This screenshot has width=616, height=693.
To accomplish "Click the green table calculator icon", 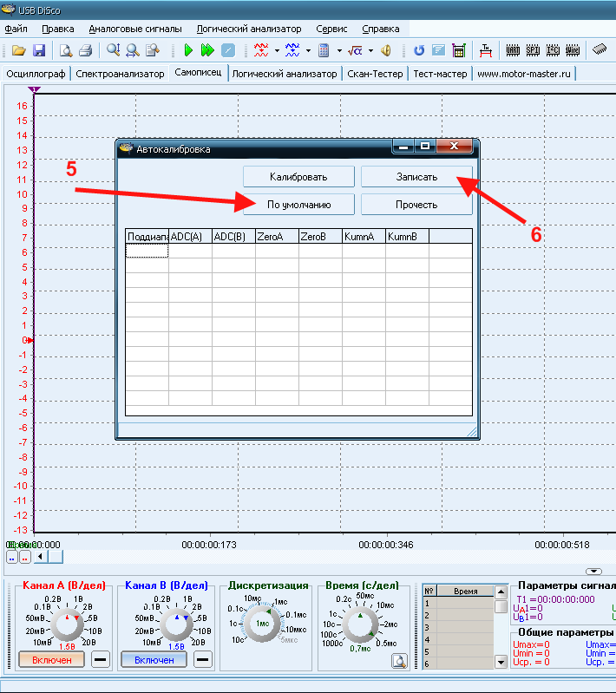I will pyautogui.click(x=459, y=50).
